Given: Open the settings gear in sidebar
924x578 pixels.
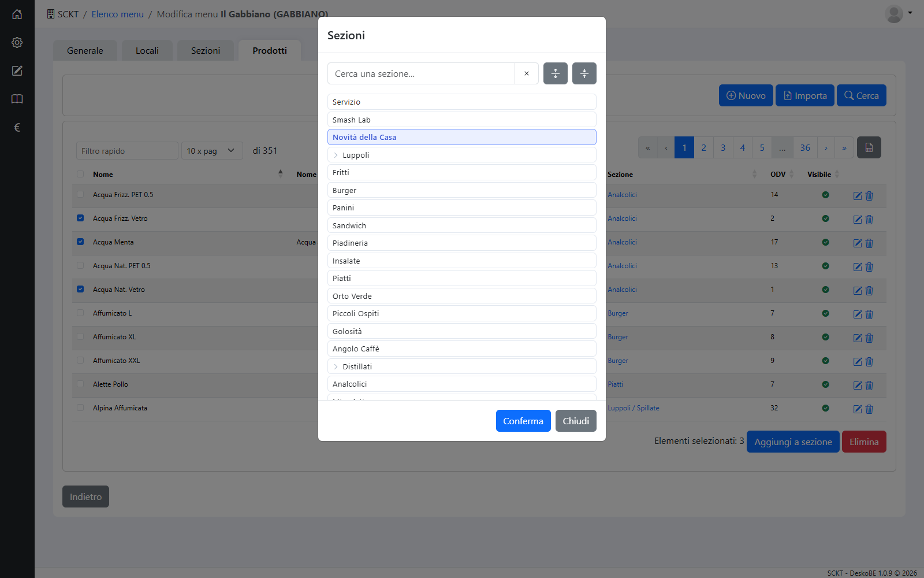Looking at the screenshot, I should [17, 42].
